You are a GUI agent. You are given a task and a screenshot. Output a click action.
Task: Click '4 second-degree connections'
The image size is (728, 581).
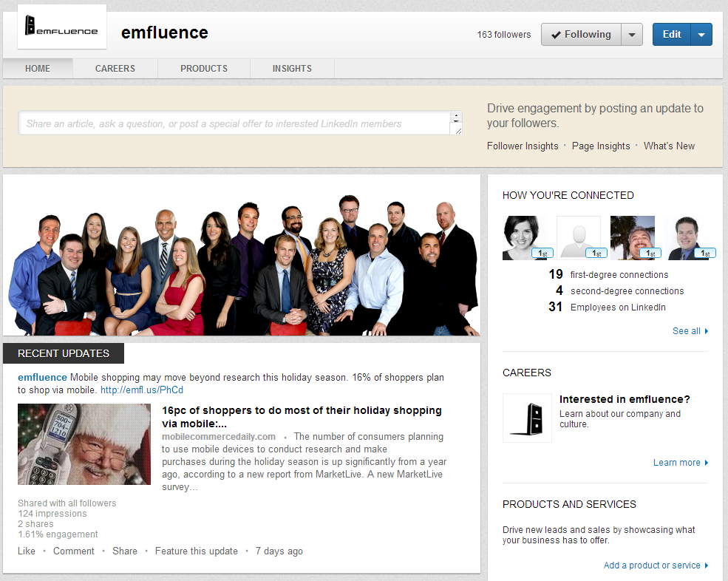[619, 290]
